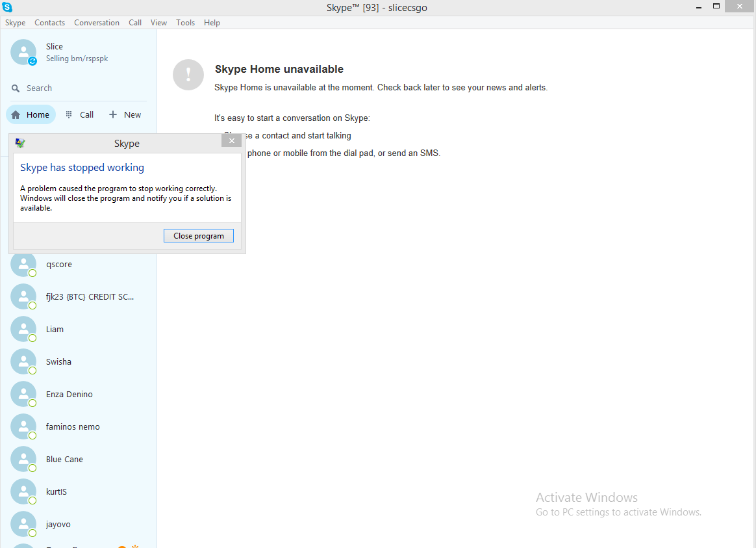This screenshot has height=548, width=756.
Task: Open the Home view
Action: click(x=31, y=115)
